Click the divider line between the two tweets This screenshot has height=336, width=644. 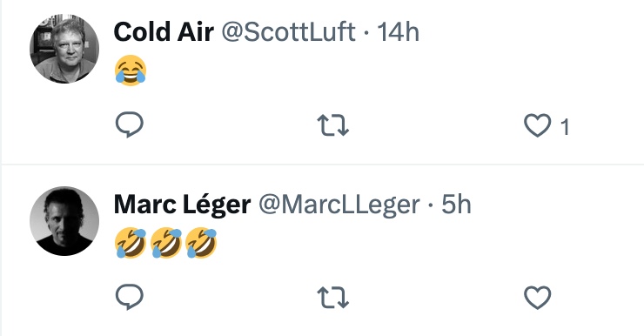pyautogui.click(x=322, y=165)
